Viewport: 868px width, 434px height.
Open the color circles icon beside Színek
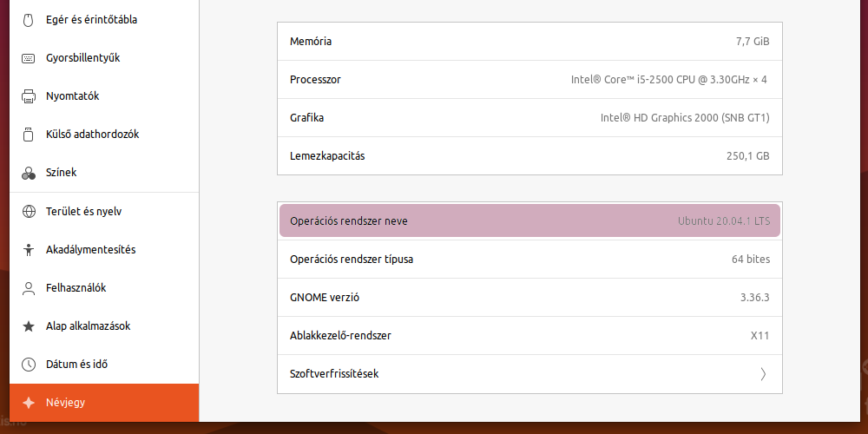(29, 173)
